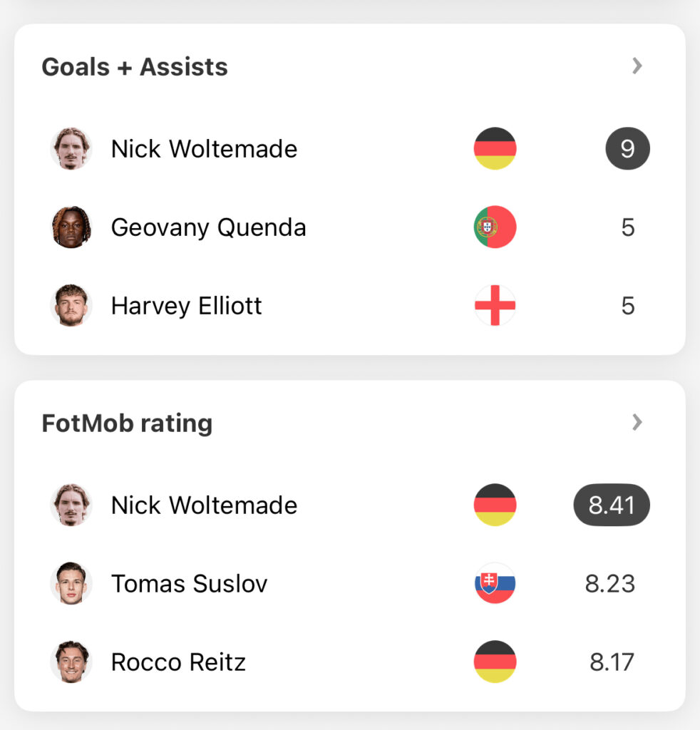Click Tomas Suslov's player photo
700x730 pixels.
(x=71, y=583)
